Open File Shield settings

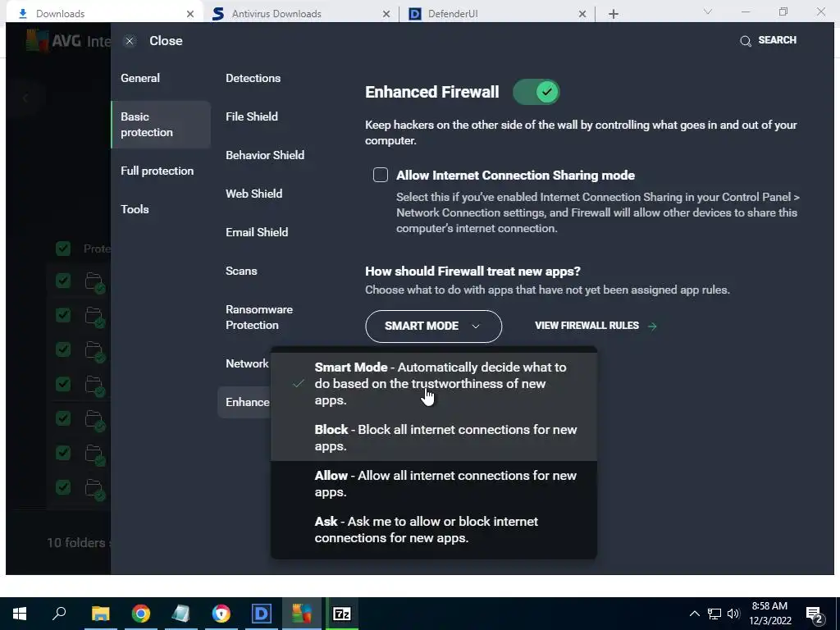[252, 116]
